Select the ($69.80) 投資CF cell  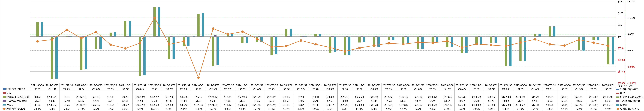coord(462,105)
